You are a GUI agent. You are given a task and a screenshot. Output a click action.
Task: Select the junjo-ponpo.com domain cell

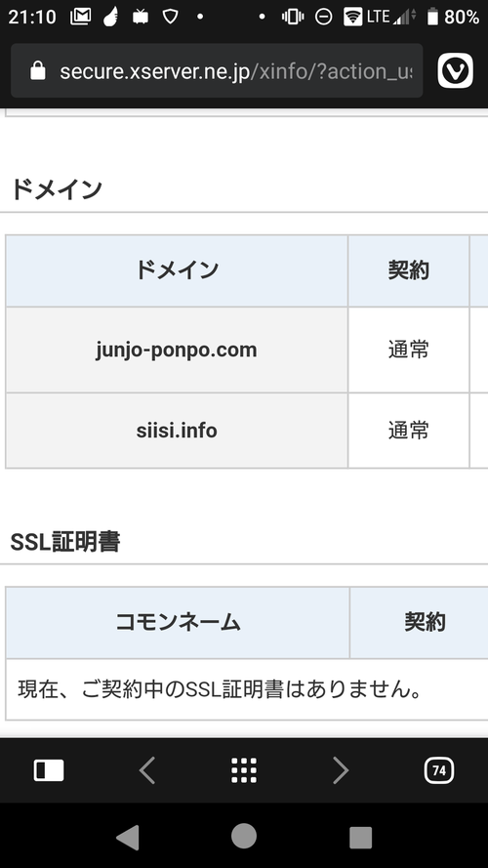tap(177, 350)
